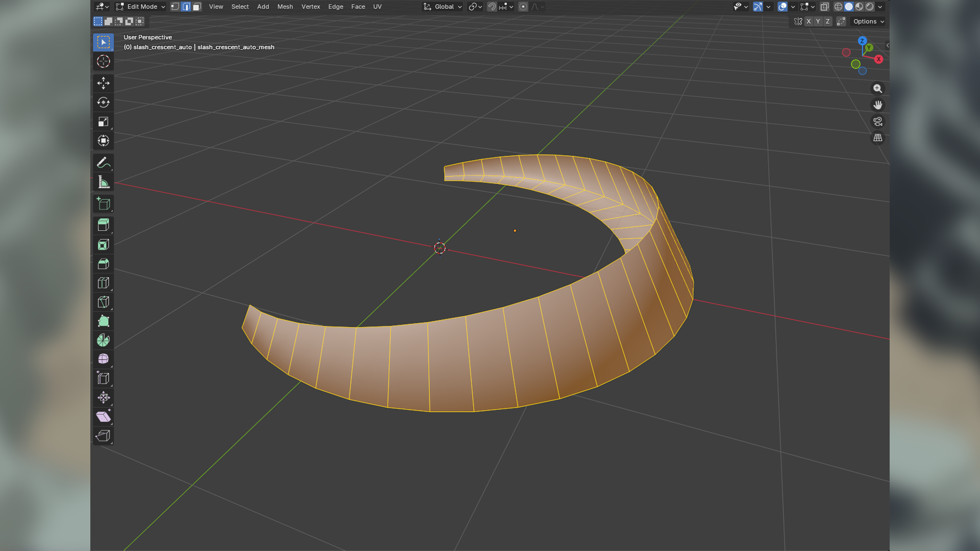Screen dimensions: 980x551
Task: Select the Select Box tool
Action: tap(103, 42)
